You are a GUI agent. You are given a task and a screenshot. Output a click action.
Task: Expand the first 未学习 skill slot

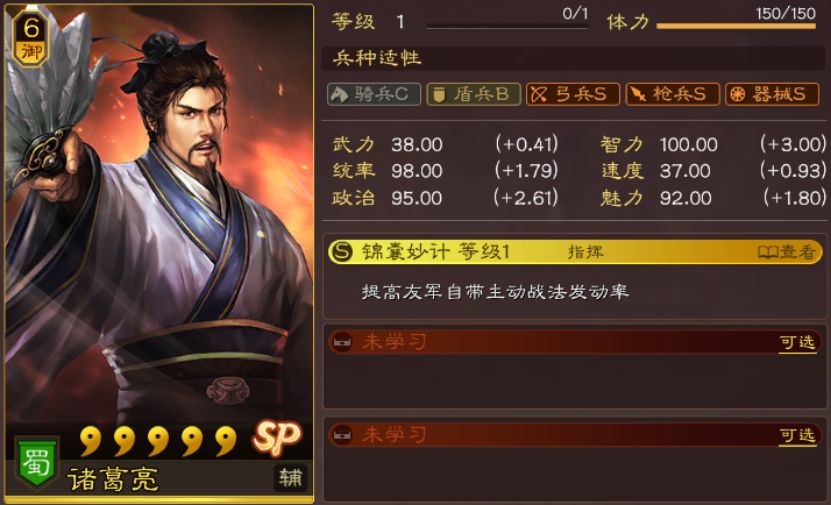point(574,342)
